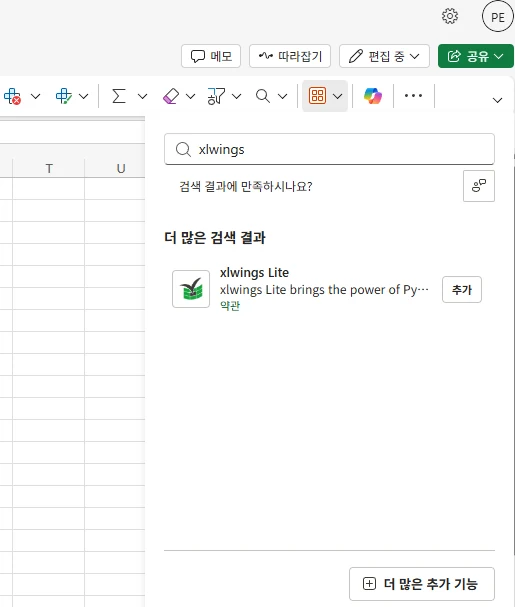Open the 편집 중 editing mode dropdown
Screen dimensions: 515x607
(384, 56)
